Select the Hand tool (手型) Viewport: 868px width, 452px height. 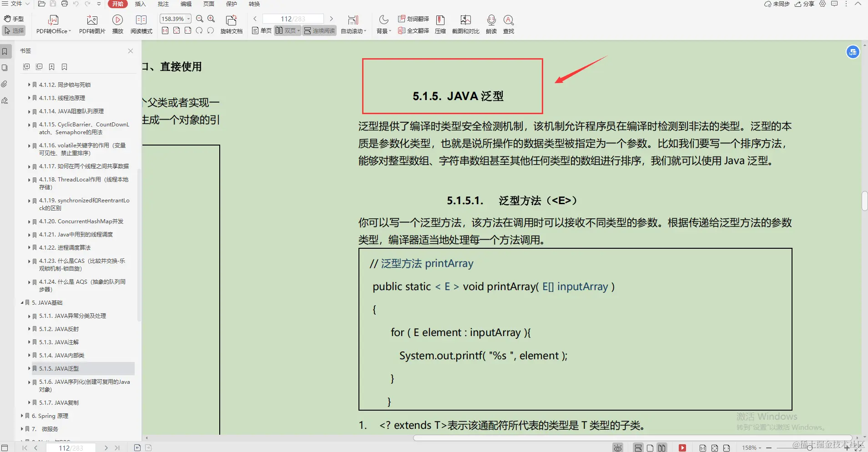[14, 18]
